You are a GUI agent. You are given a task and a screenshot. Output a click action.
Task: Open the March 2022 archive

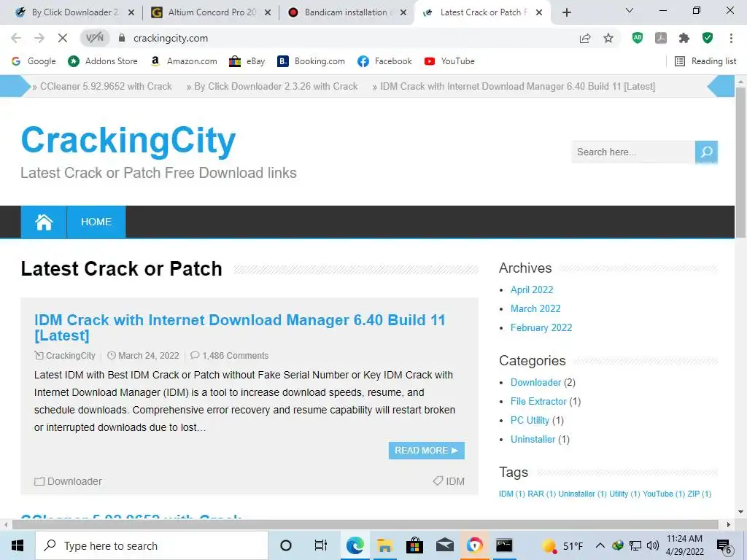(535, 308)
